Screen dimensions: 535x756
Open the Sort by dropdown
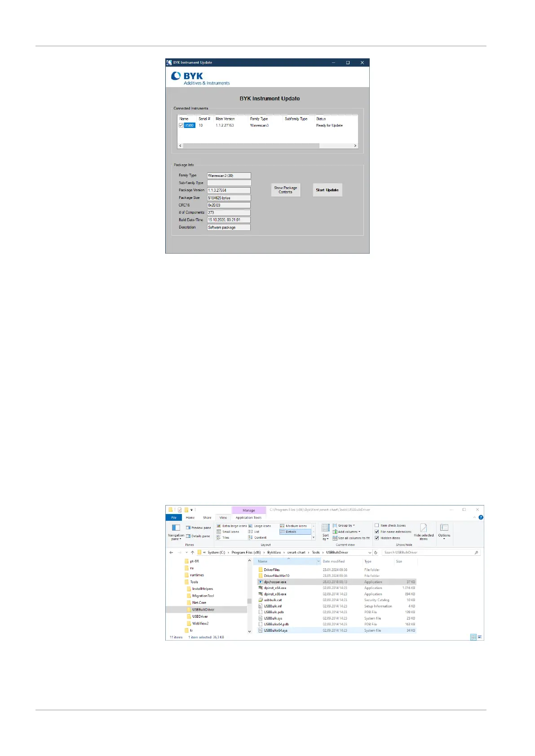click(326, 532)
